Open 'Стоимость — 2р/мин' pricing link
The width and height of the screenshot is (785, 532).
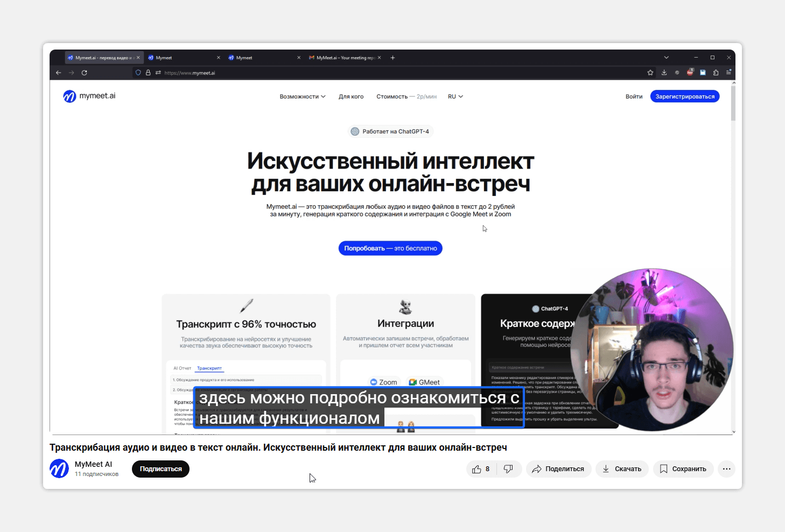(x=406, y=97)
